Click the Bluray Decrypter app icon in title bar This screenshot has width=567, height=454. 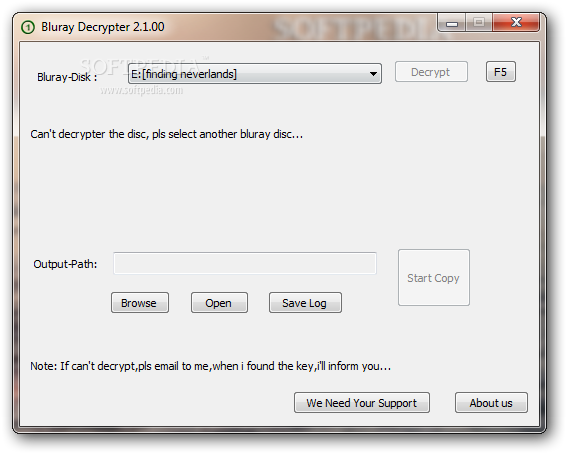click(28, 27)
